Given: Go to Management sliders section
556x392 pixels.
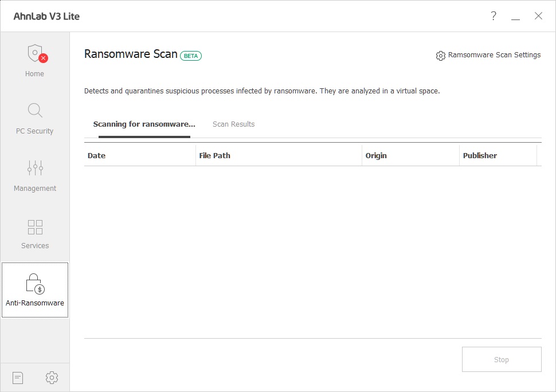Looking at the screenshot, I should click(x=35, y=175).
